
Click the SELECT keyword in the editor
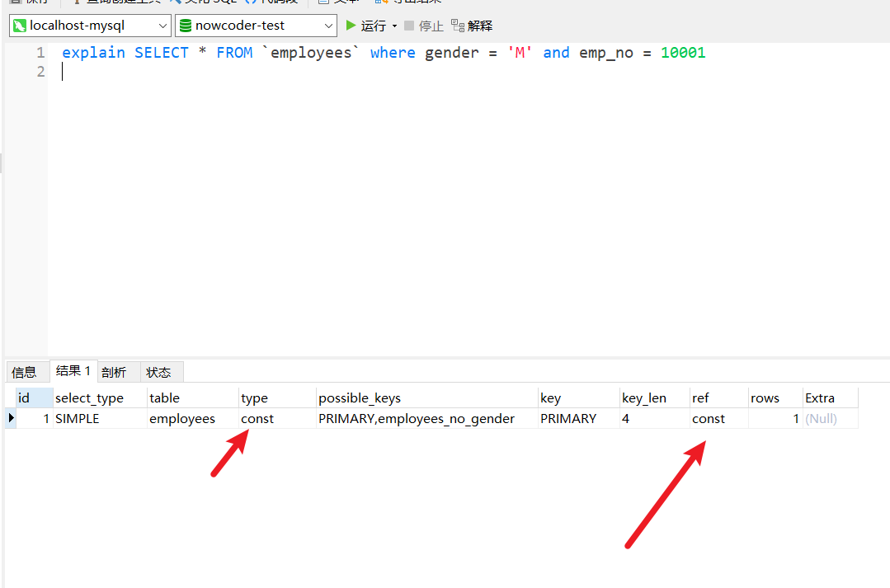click(161, 53)
